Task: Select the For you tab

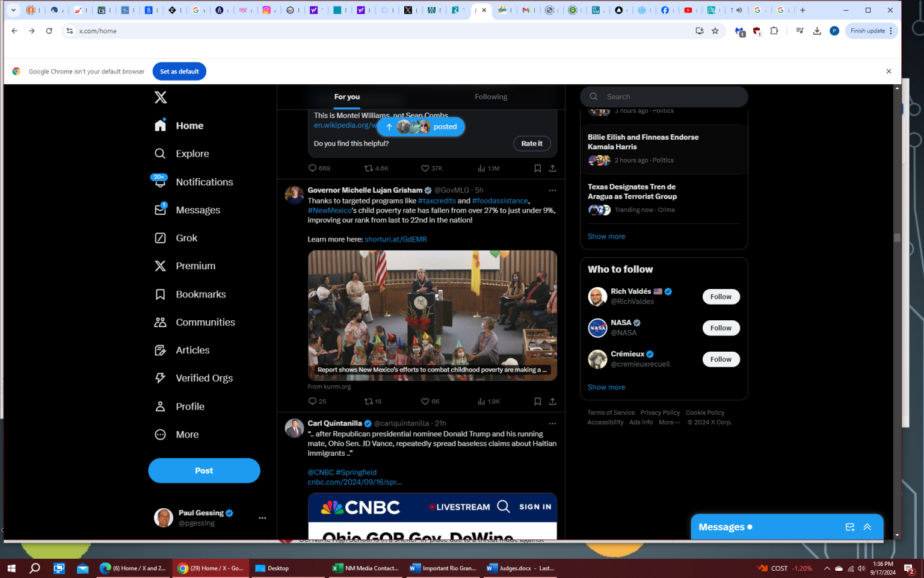Action: 347,97
